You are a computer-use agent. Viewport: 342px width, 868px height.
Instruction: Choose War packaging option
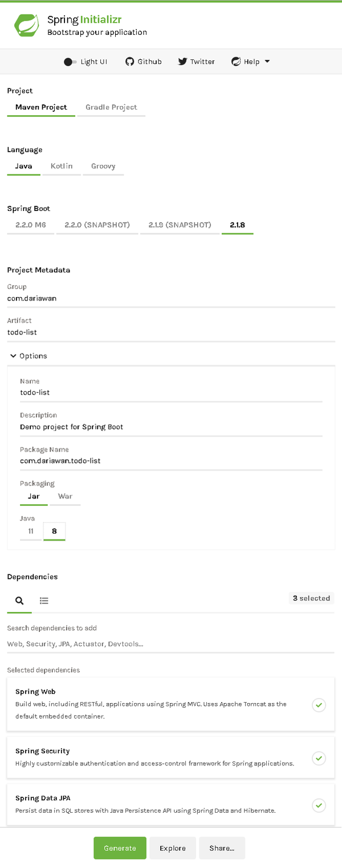click(x=65, y=496)
